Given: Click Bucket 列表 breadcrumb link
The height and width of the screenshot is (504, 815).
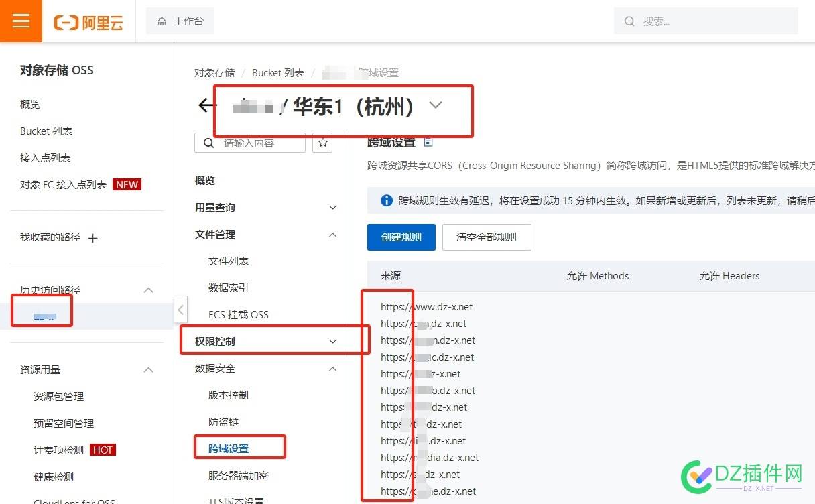Looking at the screenshot, I should pos(278,72).
